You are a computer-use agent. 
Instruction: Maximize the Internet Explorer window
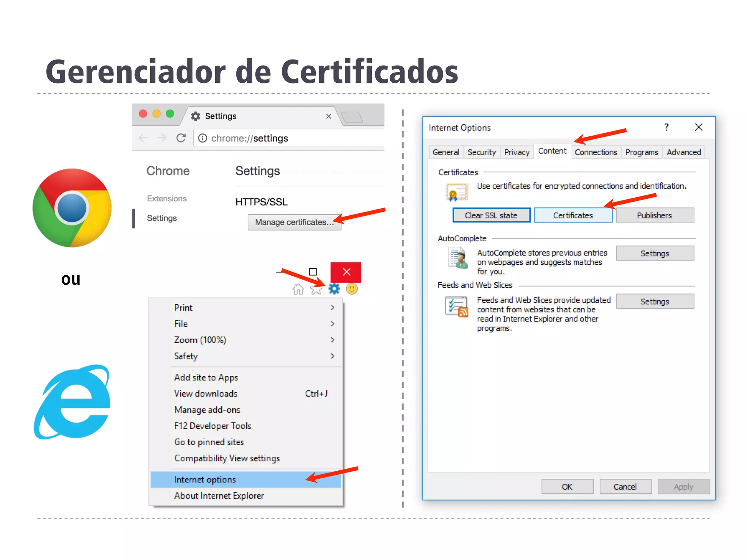[313, 272]
